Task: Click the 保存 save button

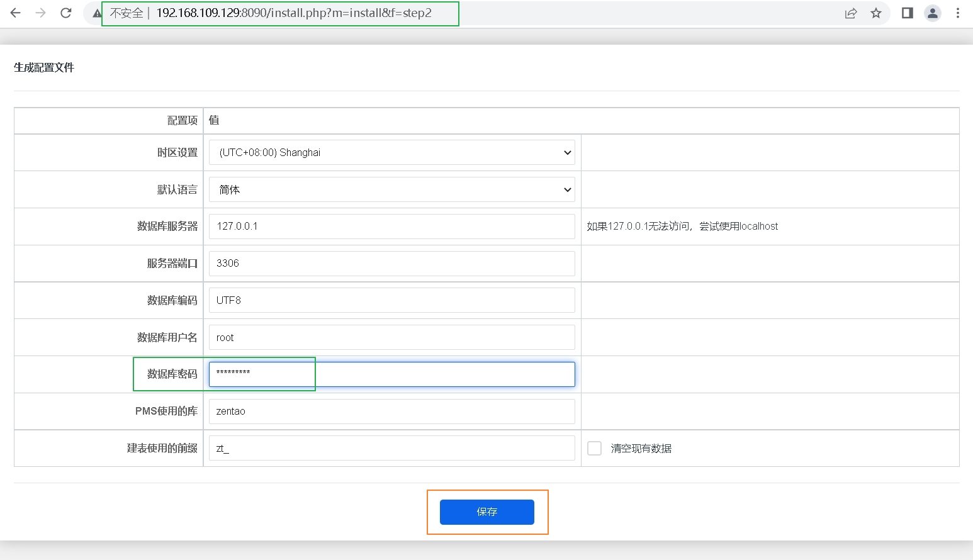Action: click(487, 512)
